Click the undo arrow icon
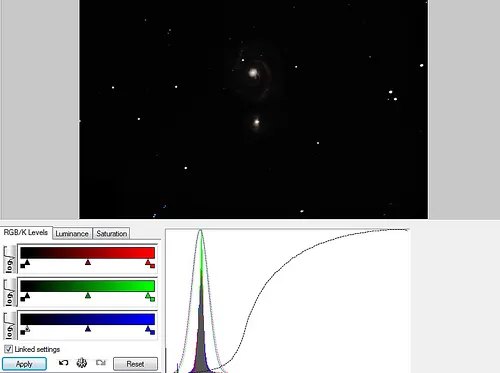500x373 pixels. coord(63,363)
